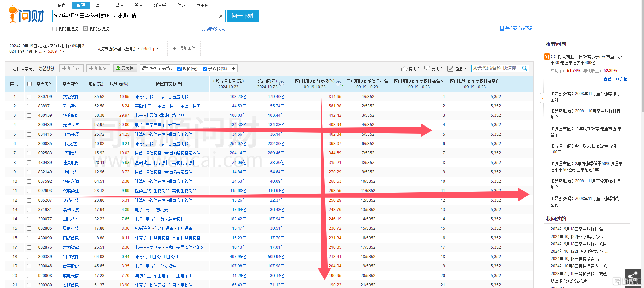Click the 序号 column header
Viewport: 644px width, 288px height.
[14, 84]
